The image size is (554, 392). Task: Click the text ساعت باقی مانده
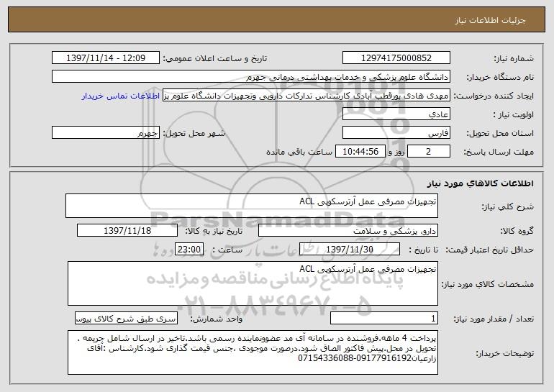point(299,152)
